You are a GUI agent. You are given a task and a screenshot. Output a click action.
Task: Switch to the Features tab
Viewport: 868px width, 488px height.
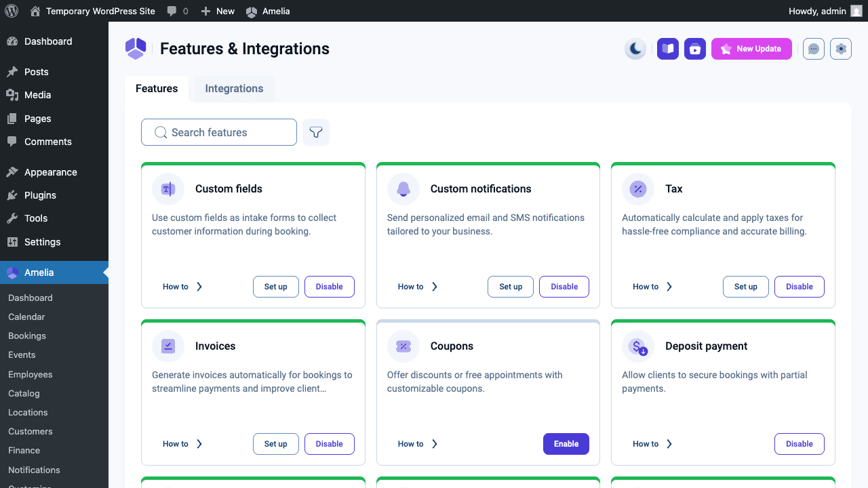157,89
